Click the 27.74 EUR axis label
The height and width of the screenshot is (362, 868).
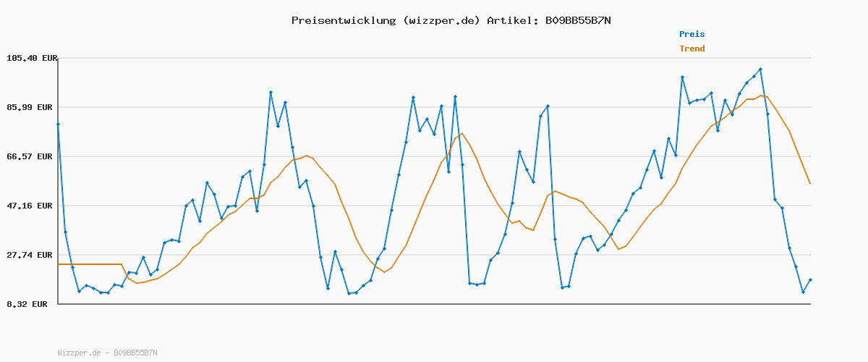point(32,255)
